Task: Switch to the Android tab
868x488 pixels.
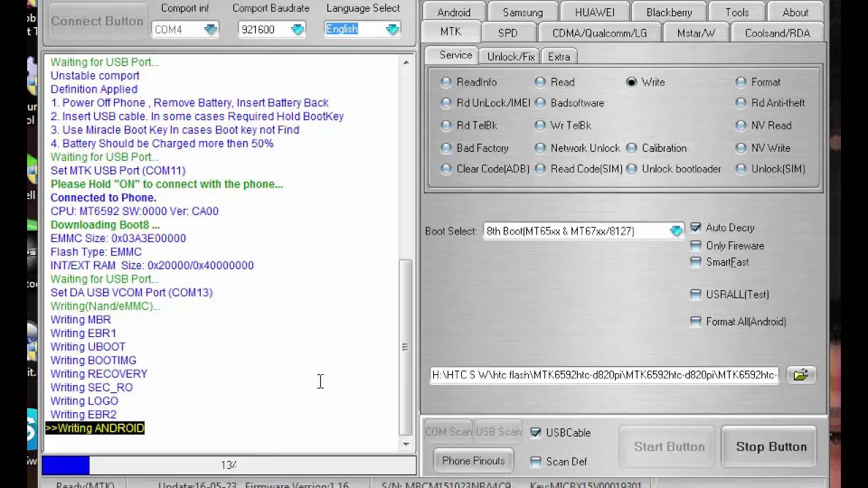Action: (454, 12)
